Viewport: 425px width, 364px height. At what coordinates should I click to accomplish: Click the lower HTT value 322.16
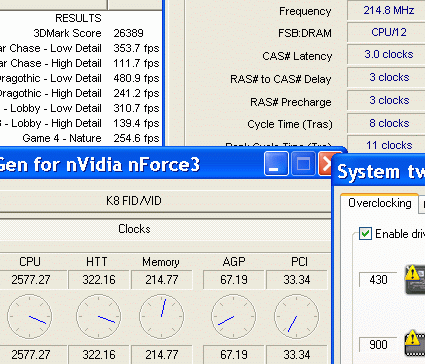[99, 354]
